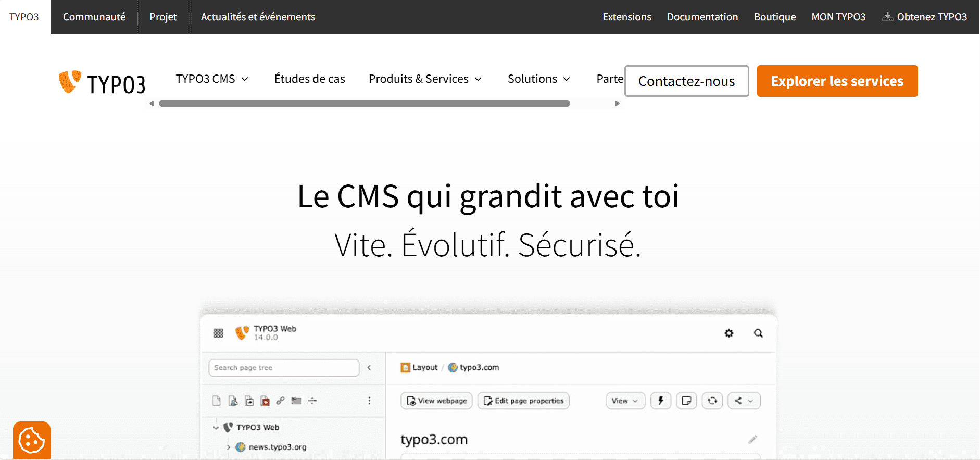Expand the news.typo3.org tree node
Image resolution: width=980 pixels, height=460 pixels.
229,447
